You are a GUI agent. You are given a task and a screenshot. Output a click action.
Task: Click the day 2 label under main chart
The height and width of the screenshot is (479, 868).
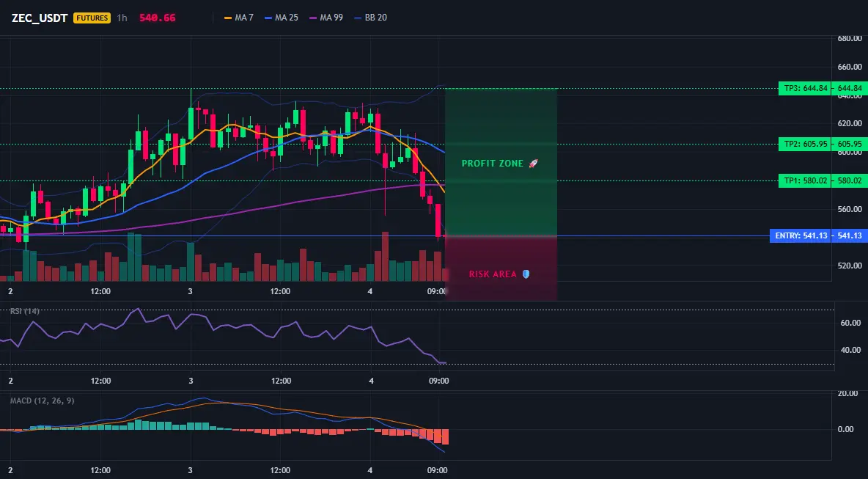[x=10, y=291]
